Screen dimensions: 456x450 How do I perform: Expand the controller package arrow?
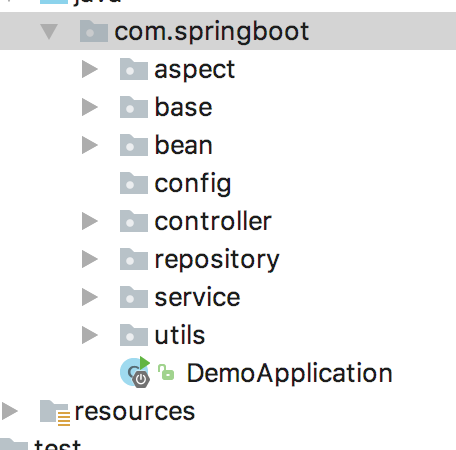(x=90, y=221)
